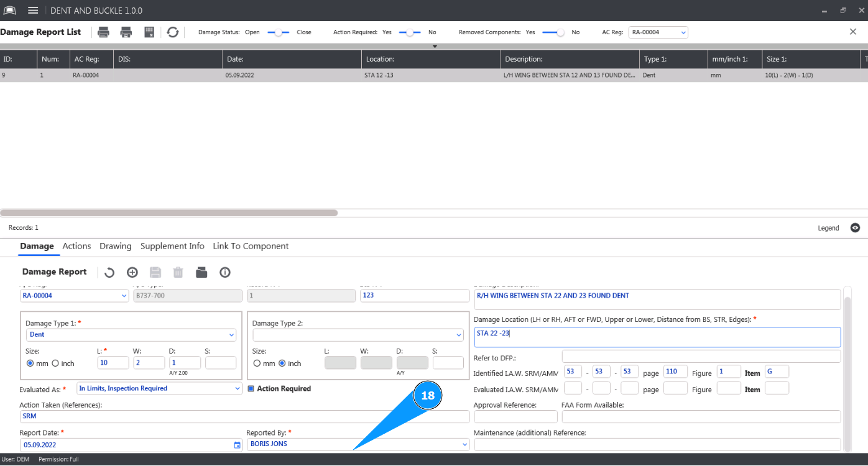
Task: Click the reload icon in Damage Report toolbar
Action: 109,272
